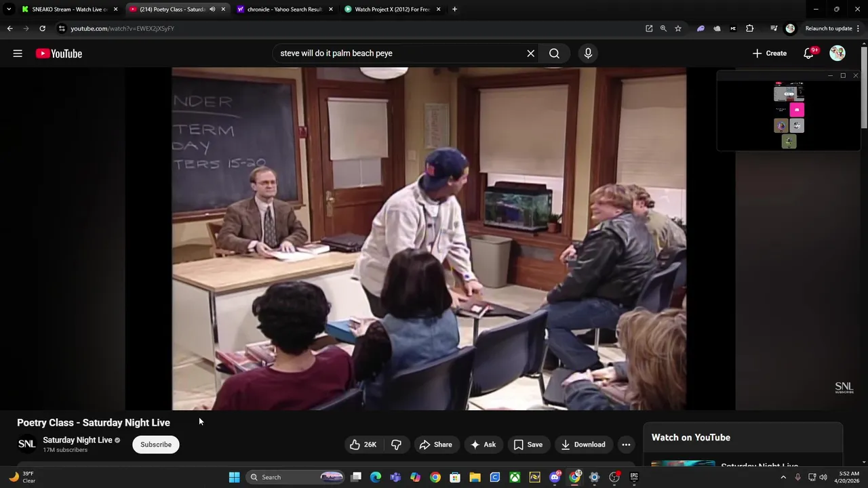Open more actions ellipsis under the video
Viewport: 868px width, 488px height.
[626, 445]
